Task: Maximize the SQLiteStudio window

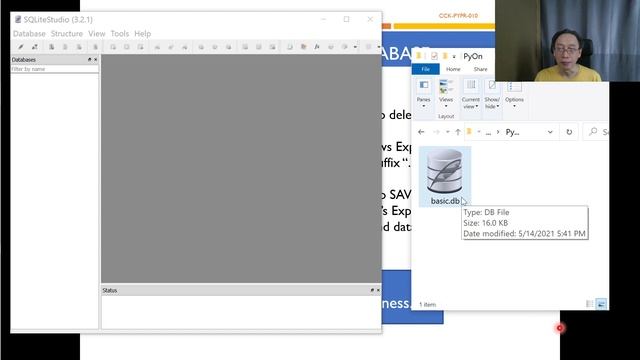Action: coord(347,19)
